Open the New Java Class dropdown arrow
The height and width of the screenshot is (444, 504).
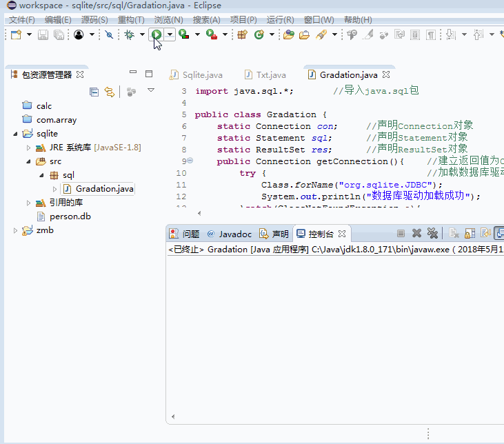pyautogui.click(x=272, y=34)
